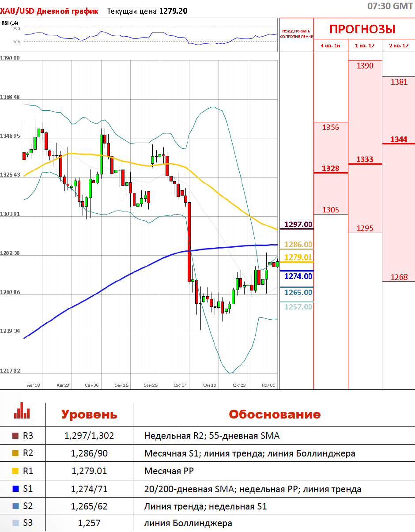Click the "Уровень" column header
The image size is (415, 532).
(x=89, y=415)
